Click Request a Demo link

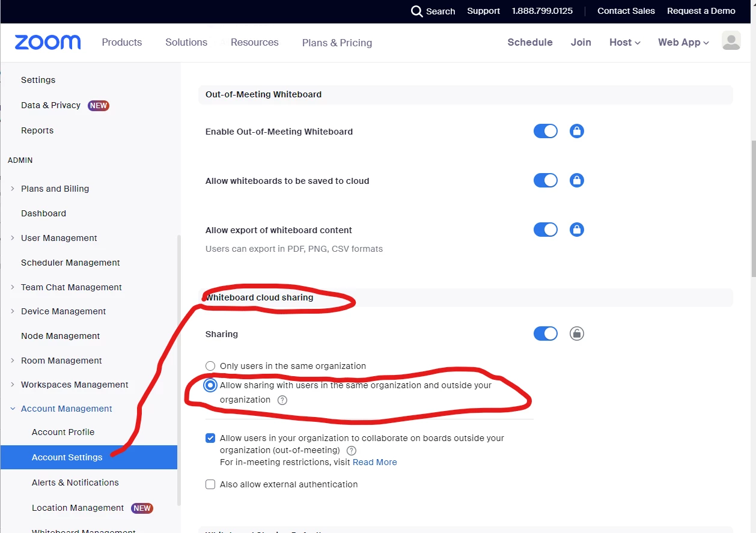701,11
